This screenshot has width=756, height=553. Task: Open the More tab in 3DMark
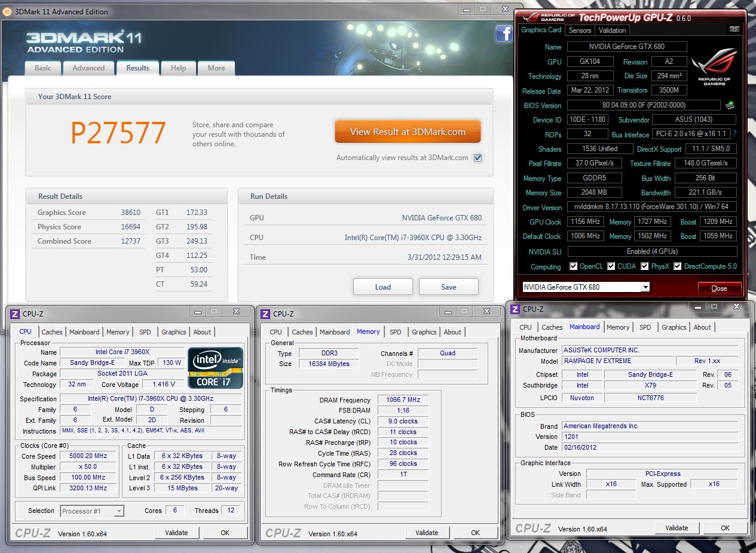pyautogui.click(x=216, y=68)
